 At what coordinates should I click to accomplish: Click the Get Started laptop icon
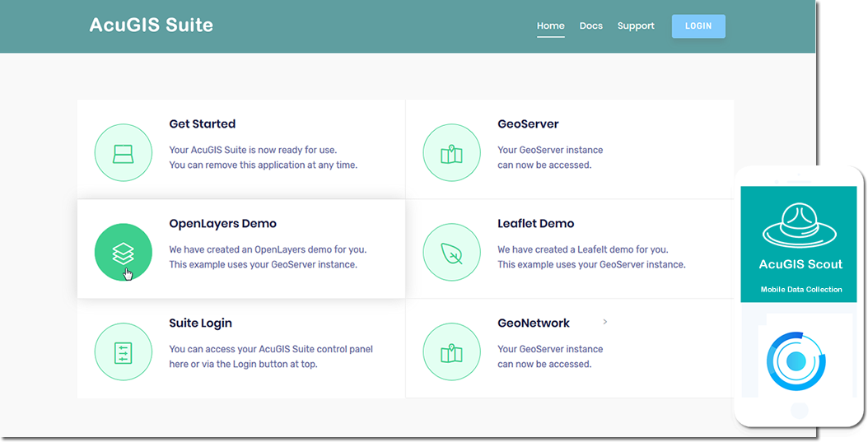(x=123, y=153)
